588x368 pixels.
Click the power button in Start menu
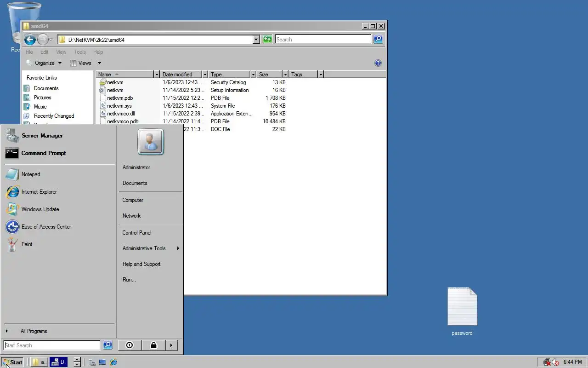pyautogui.click(x=130, y=345)
